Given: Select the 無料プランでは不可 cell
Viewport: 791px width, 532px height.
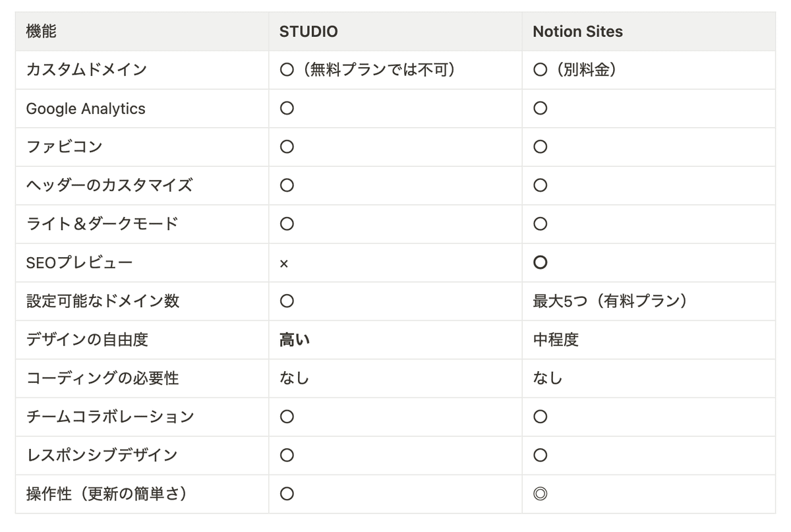Looking at the screenshot, I should [x=368, y=70].
